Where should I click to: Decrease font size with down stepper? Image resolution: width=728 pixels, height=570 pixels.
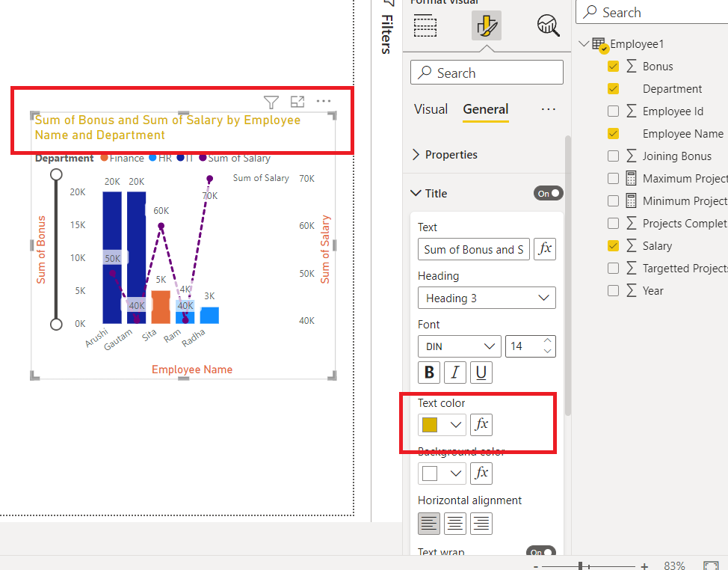point(547,351)
